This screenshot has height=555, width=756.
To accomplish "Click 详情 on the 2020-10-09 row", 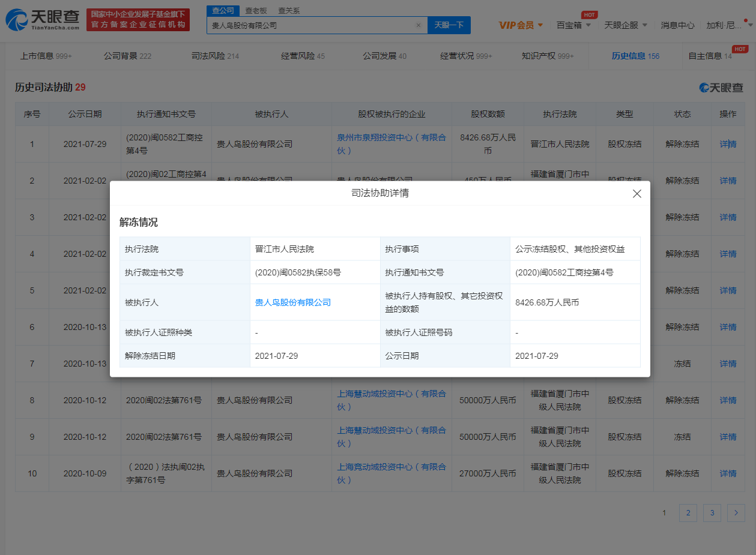I will coord(727,473).
